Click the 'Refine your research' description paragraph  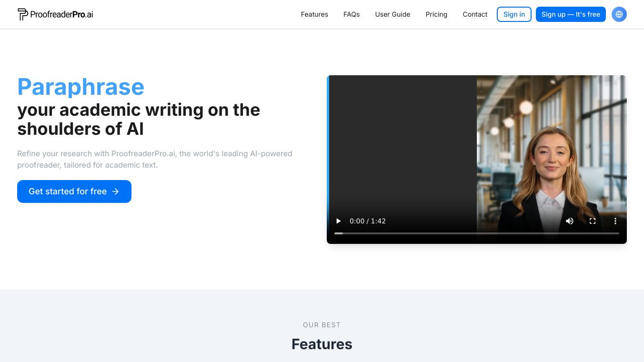[x=155, y=160]
